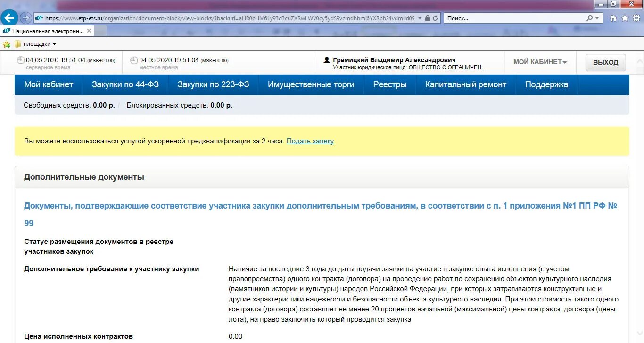Click the местное время caption

(x=158, y=67)
